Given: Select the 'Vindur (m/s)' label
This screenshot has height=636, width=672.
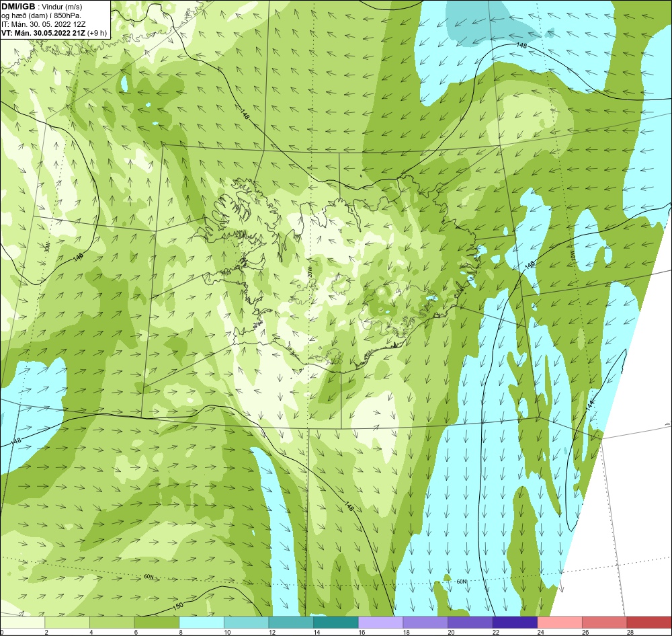Looking at the screenshot, I should click(x=62, y=7).
